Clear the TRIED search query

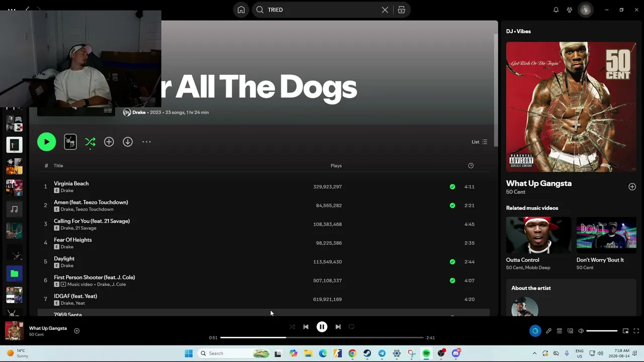(x=385, y=10)
